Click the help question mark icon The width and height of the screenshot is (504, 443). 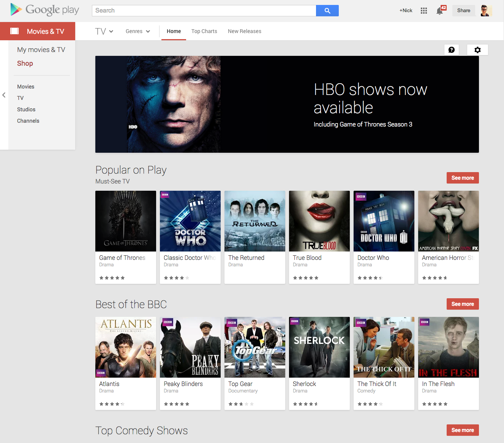click(452, 50)
